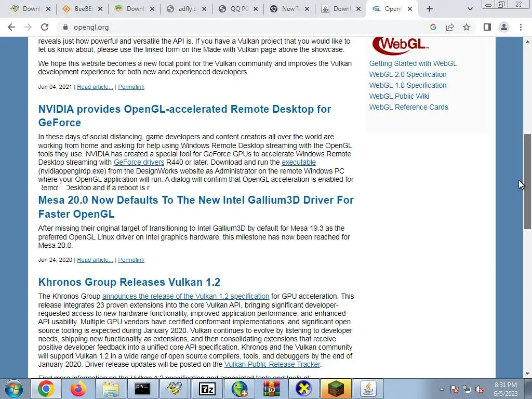Open Read article link dated Jan 24, 2020
The width and height of the screenshot is (532, 399).
click(x=95, y=260)
